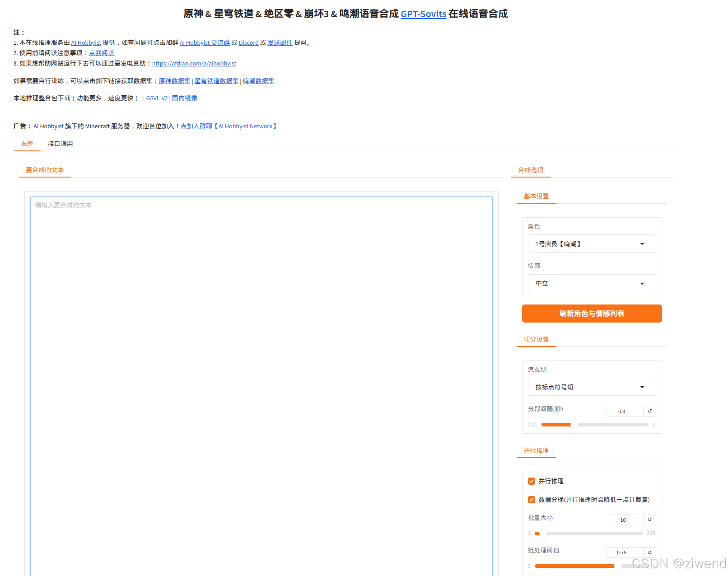This screenshot has height=576, width=728.
Task: Open the 情感 dropdown showing 中立
Action: tap(592, 283)
